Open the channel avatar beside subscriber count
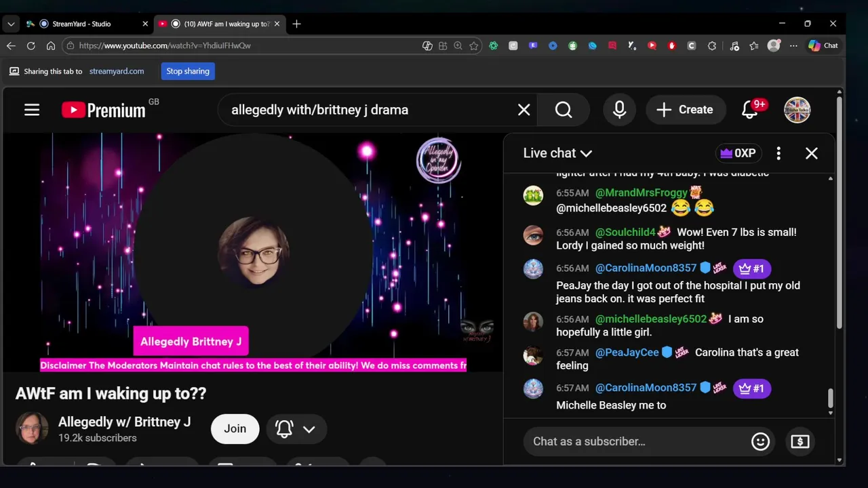Viewport: 868px width, 488px height. pyautogui.click(x=32, y=428)
